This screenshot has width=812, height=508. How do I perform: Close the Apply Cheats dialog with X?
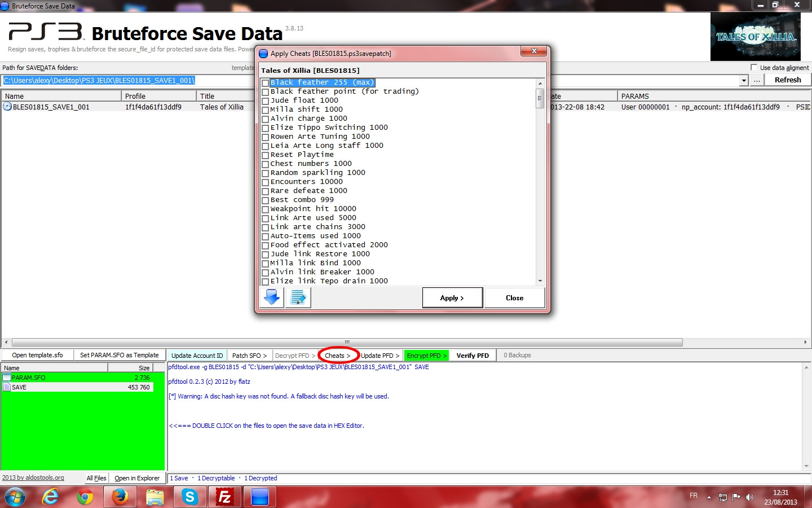pos(533,51)
